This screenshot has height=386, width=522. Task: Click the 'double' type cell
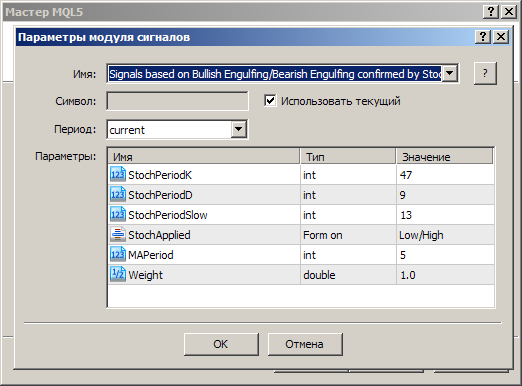(348, 275)
